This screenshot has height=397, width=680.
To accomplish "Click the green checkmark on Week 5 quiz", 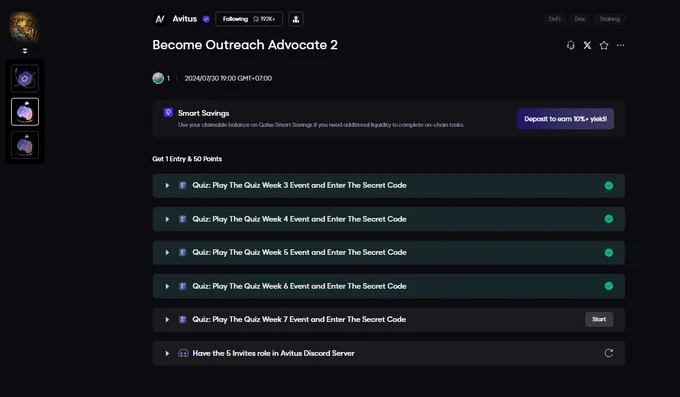I will coord(609,253).
